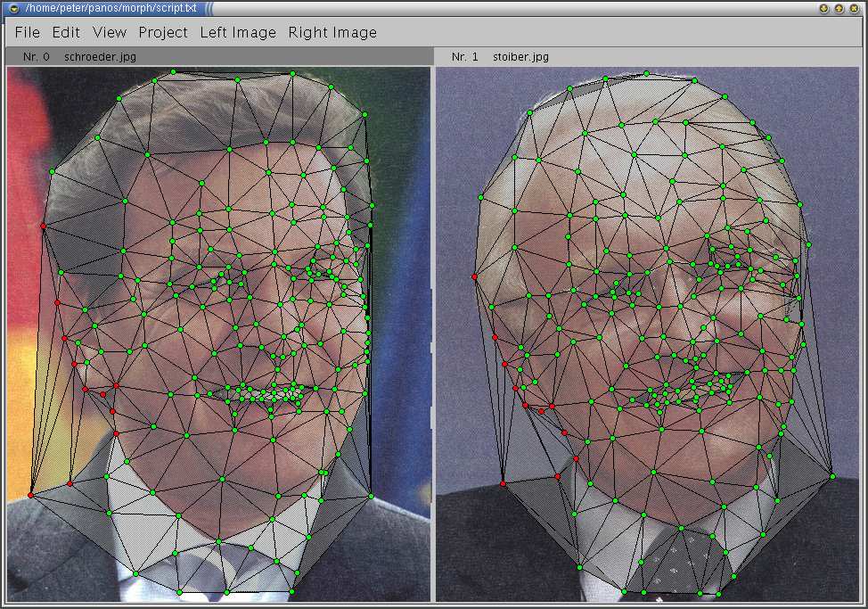Select the stoiber.jpg file name label

tap(520, 56)
